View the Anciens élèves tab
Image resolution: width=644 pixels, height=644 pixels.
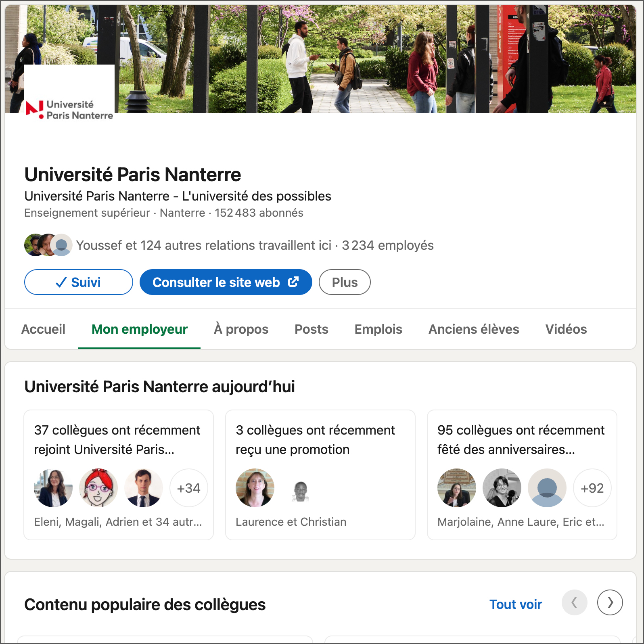coord(474,329)
